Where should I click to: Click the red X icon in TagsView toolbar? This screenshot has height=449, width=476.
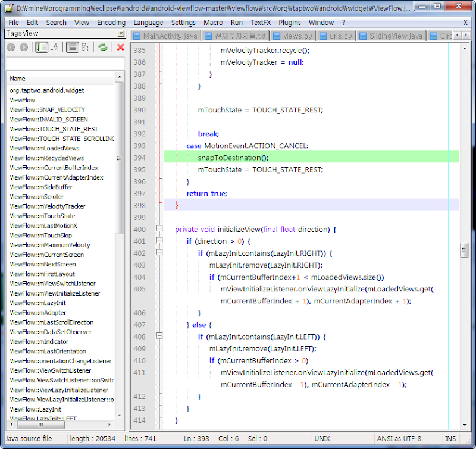[120, 48]
